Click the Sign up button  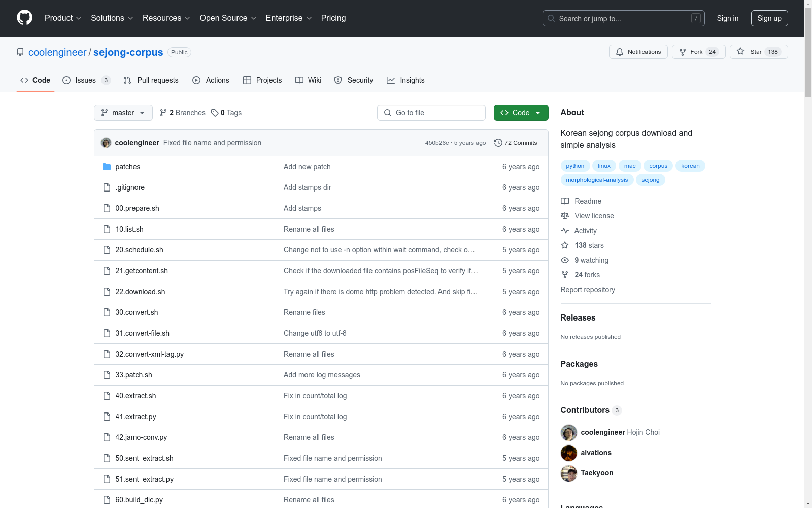(x=769, y=18)
